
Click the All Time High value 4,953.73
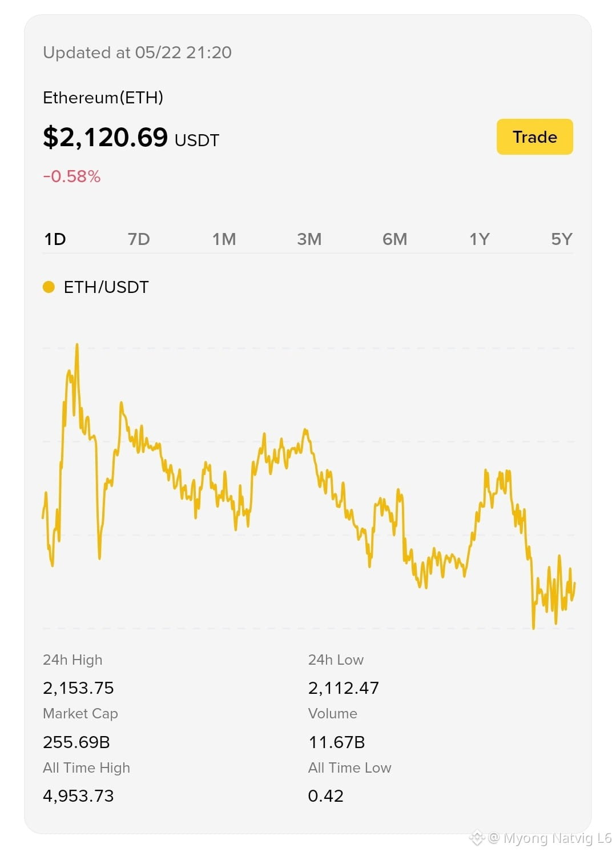pos(78,795)
